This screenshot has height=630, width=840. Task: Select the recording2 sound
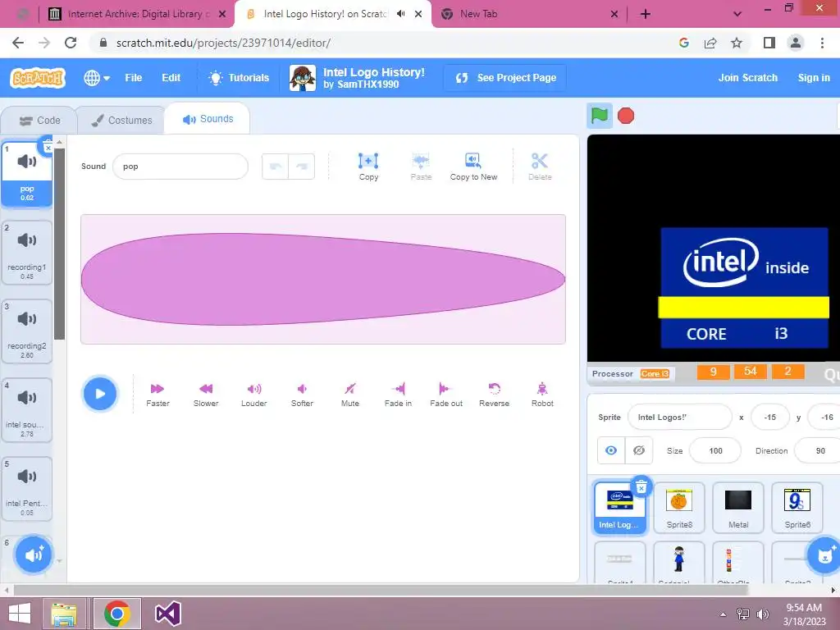click(x=27, y=331)
